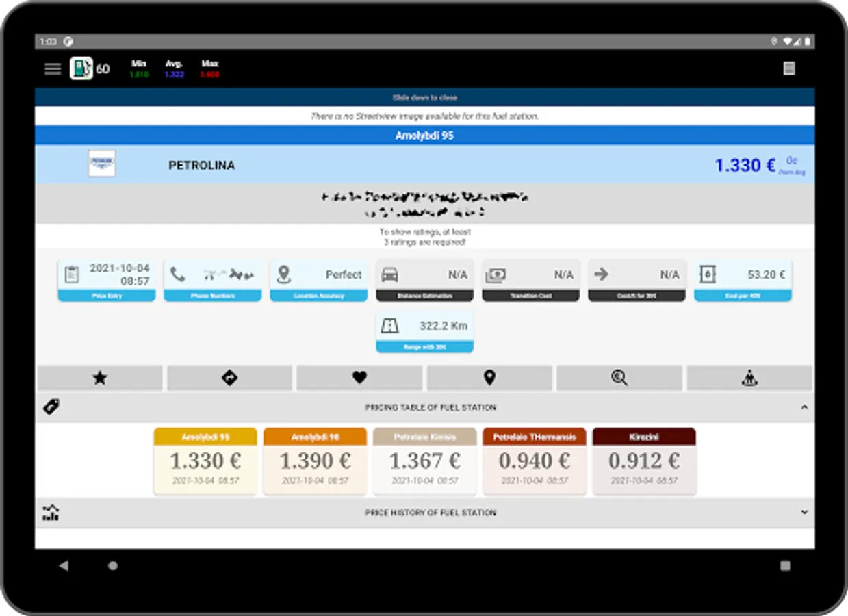Tap the Transition Cost money icon

496,274
